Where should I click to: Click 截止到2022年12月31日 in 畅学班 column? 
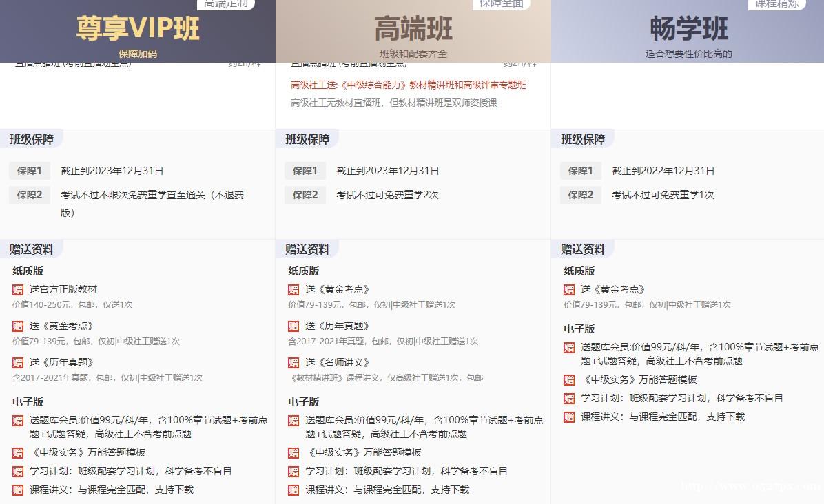[663, 171]
